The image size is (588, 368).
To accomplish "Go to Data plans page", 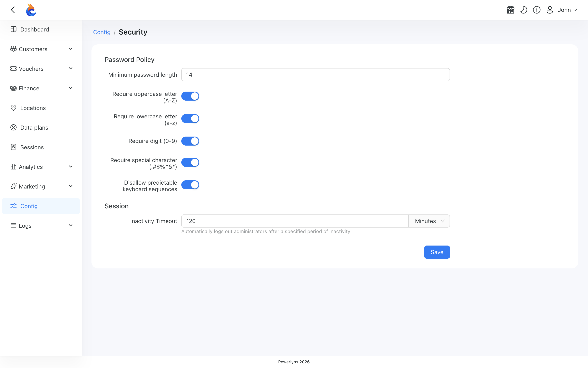I will pyautogui.click(x=41, y=128).
